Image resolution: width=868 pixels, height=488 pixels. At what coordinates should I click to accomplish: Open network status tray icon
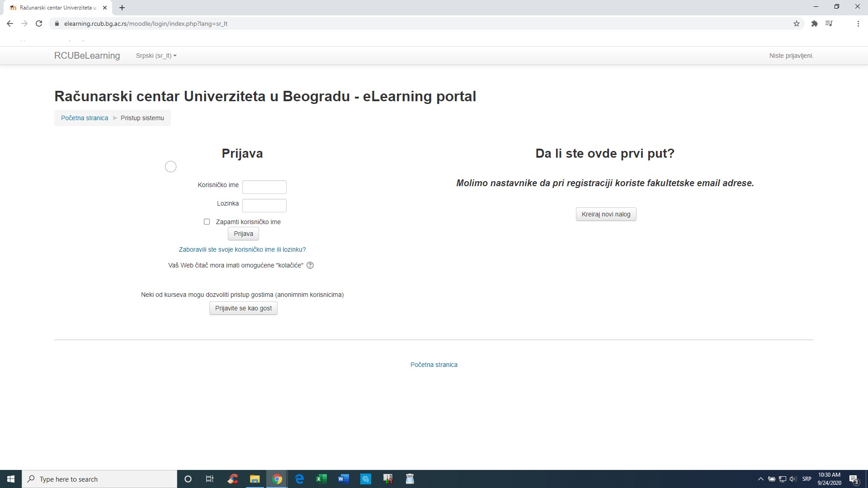783,479
